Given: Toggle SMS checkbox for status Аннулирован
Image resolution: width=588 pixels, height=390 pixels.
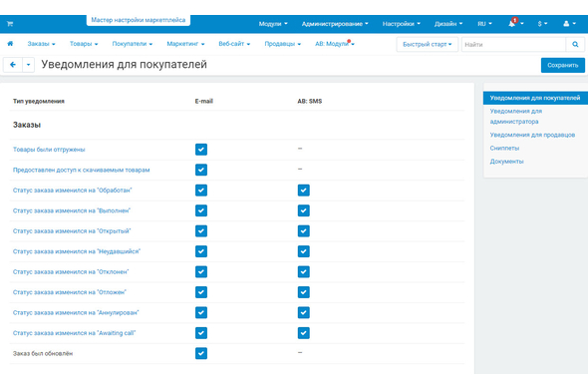Looking at the screenshot, I should (304, 312).
